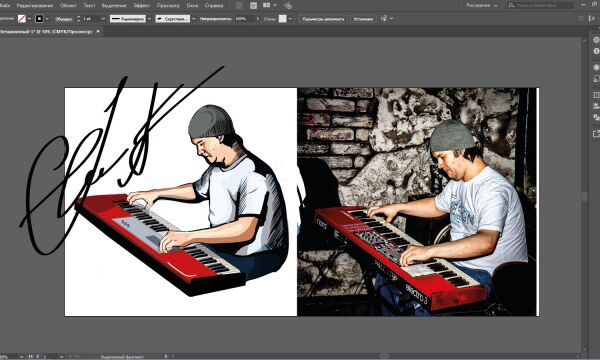Screen dimensions: 600x360
Task: Open the brush definition box
Action: pyautogui.click(x=173, y=18)
